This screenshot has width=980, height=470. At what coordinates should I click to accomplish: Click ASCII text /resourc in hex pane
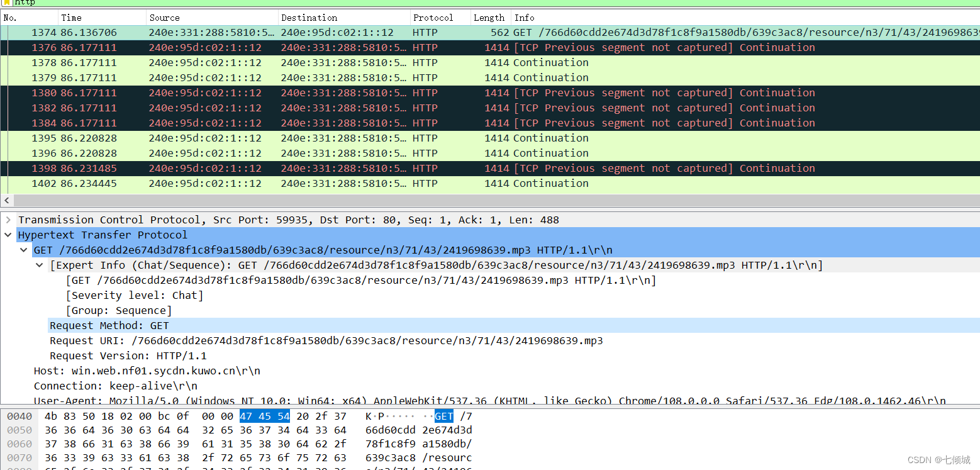447,457
